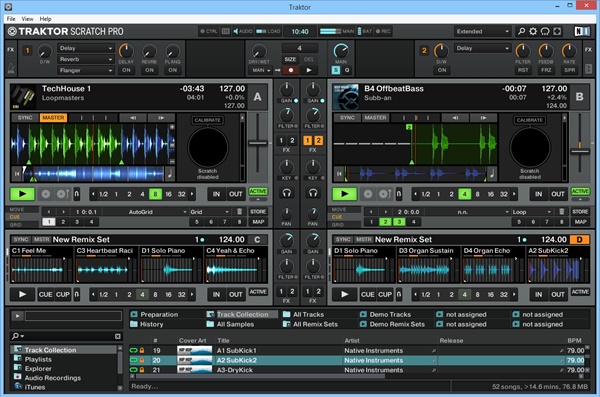Screen dimensions: 600x397
Task: Toggle Deck A loop ACTIVE button
Action: [258, 191]
